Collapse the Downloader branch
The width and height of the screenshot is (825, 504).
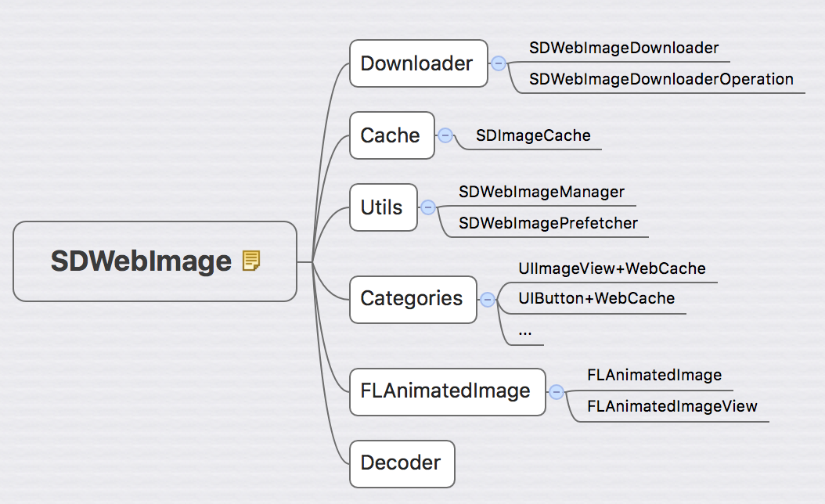(499, 63)
